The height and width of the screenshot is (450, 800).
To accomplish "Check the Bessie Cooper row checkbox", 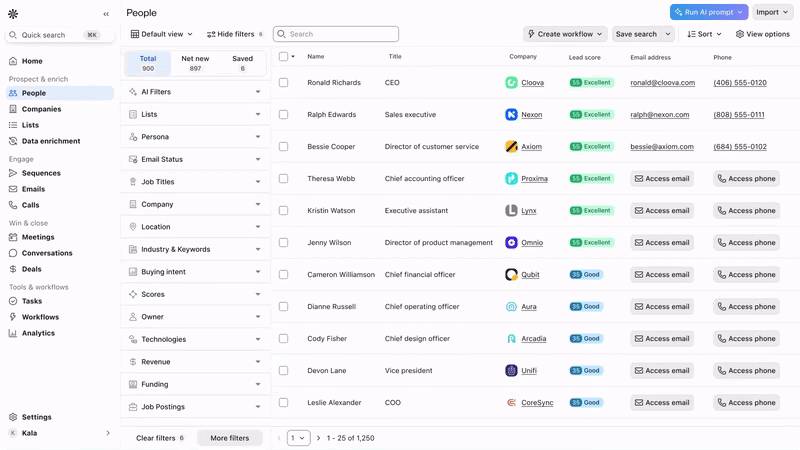I will 284,147.
